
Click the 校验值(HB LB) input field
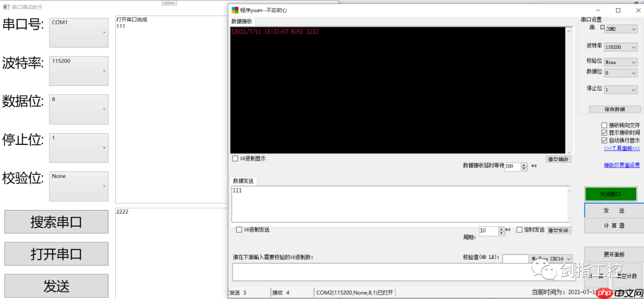(x=515, y=258)
